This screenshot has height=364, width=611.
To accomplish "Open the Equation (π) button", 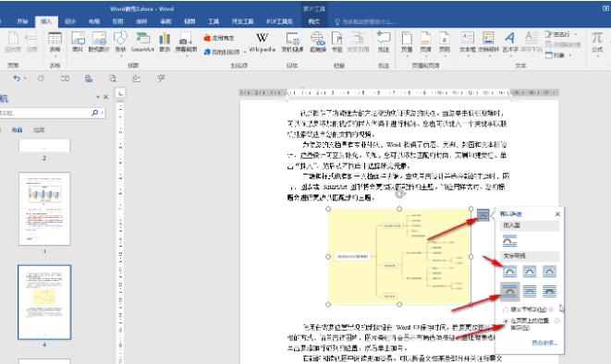I will 597,42.
